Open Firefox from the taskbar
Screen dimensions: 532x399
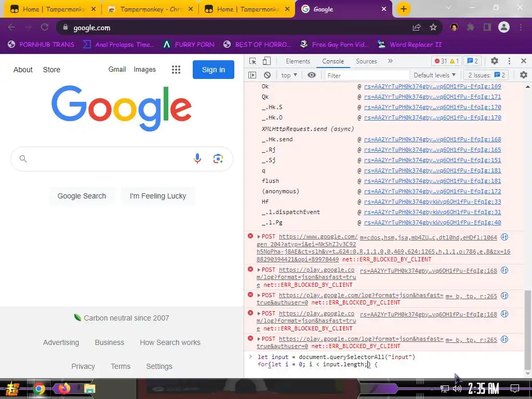tap(64, 388)
